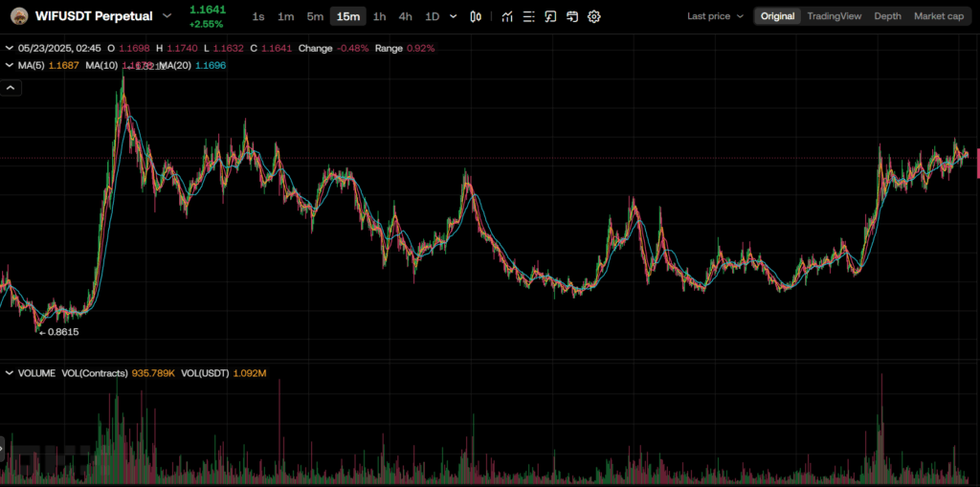
Task: Click the WIF coin avatar icon
Action: tap(20, 16)
